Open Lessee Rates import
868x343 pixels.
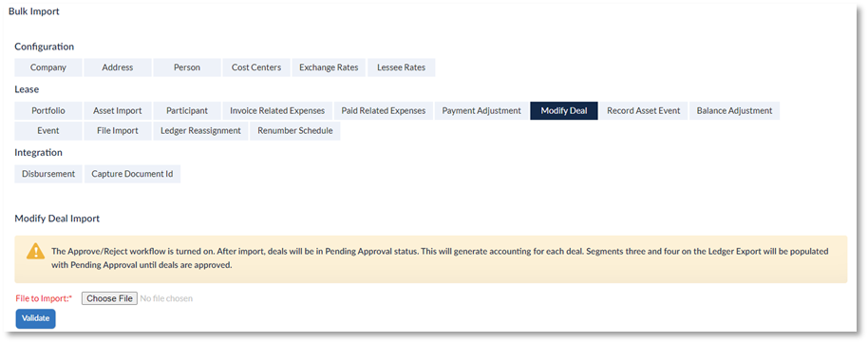point(402,67)
